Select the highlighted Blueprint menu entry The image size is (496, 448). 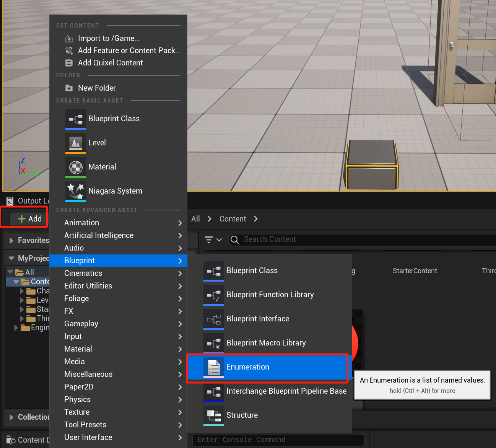[x=119, y=261]
